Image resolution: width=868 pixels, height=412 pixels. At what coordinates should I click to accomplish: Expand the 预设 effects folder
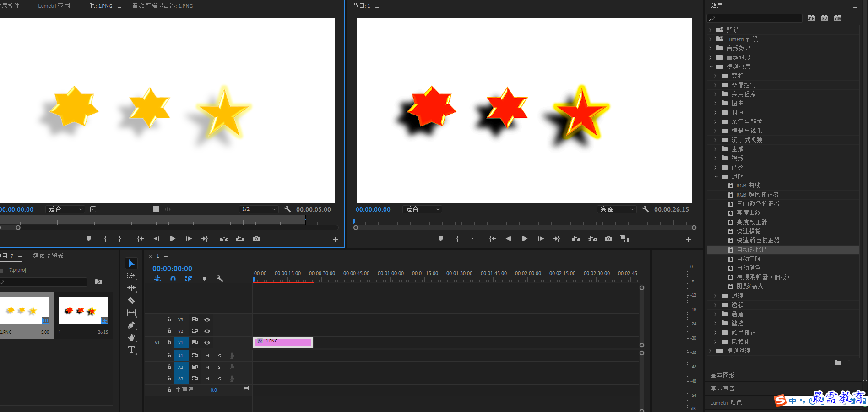coord(711,30)
